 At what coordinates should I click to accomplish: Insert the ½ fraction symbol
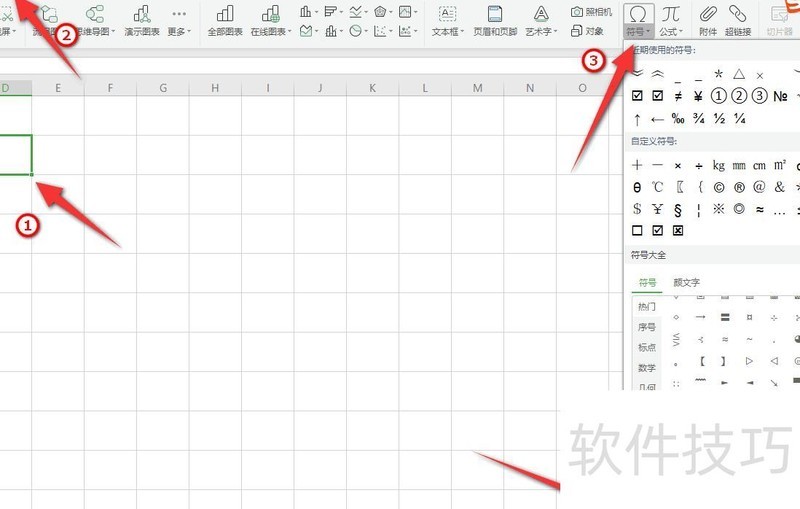[719, 119]
